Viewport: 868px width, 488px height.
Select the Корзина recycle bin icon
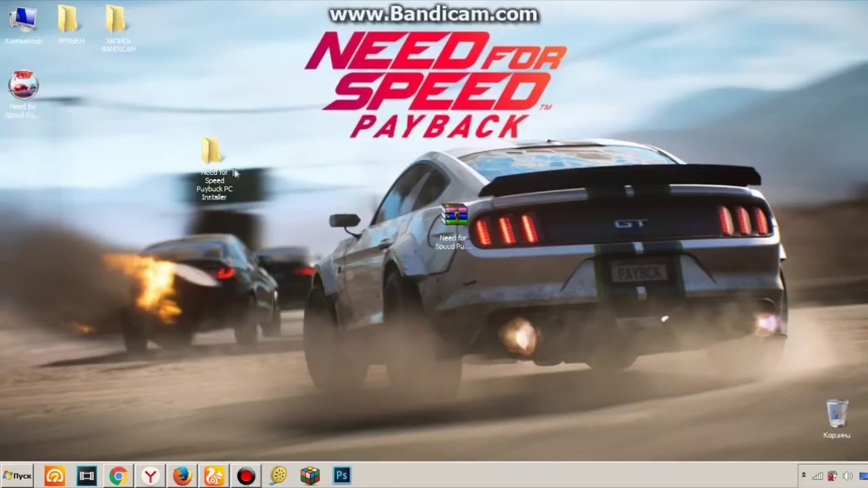[x=837, y=419]
